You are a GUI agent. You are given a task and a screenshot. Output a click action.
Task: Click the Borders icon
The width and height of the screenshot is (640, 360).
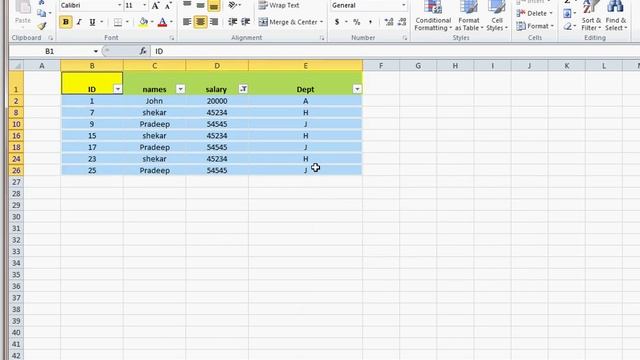[x=118, y=22]
